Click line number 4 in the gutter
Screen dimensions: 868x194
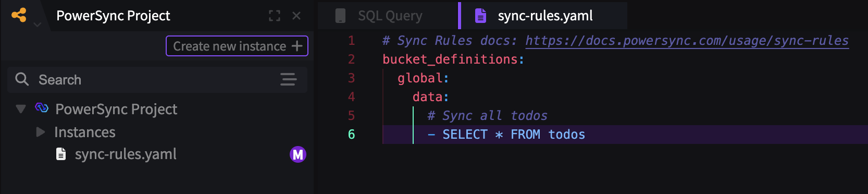tap(352, 97)
